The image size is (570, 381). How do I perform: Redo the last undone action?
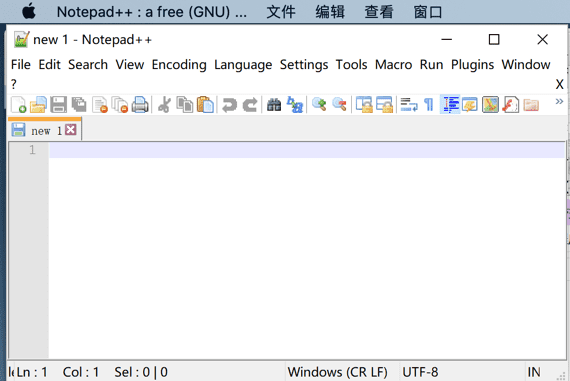coord(250,105)
